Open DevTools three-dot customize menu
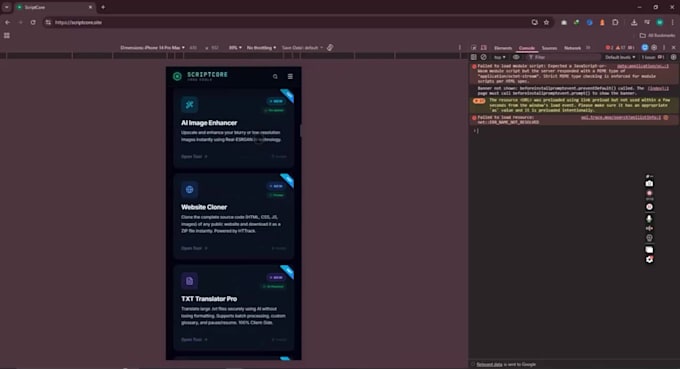This screenshot has height=369, width=680. 664,48
